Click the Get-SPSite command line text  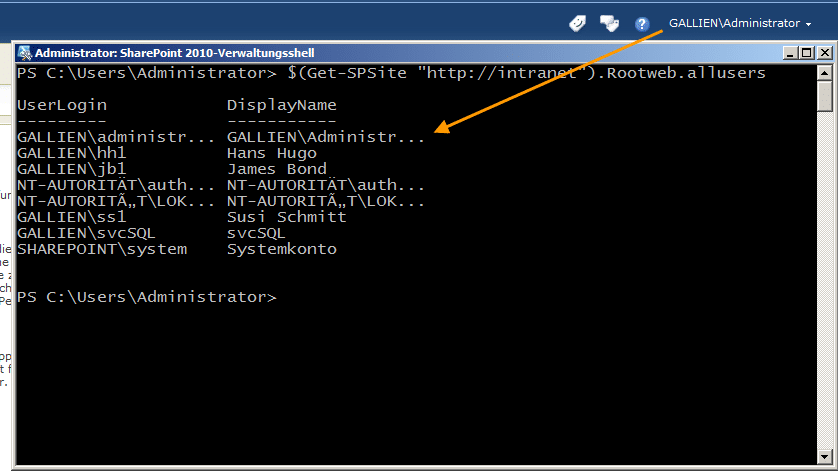[x=526, y=73]
